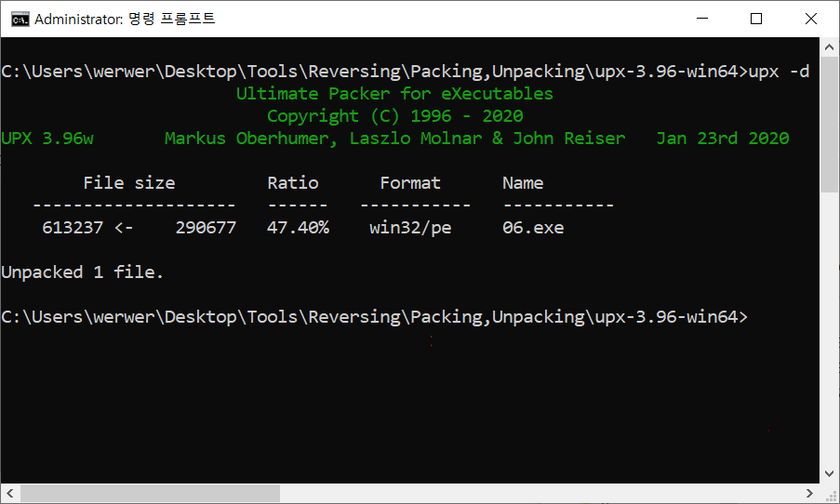Image resolution: width=840 pixels, height=504 pixels.
Task: Click the 'Copyright (C) 1996 - 2020' line
Action: pos(394,116)
